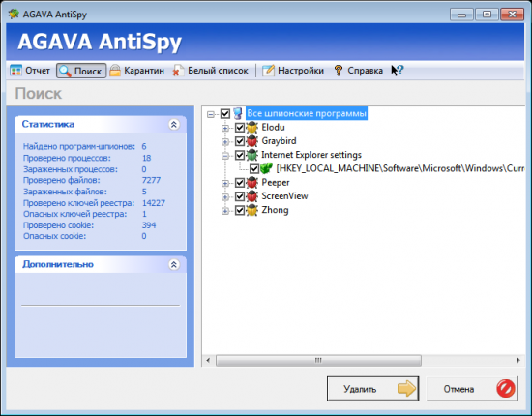Click the Отчет report icon
Screen dimensions: 532x416
15,71
